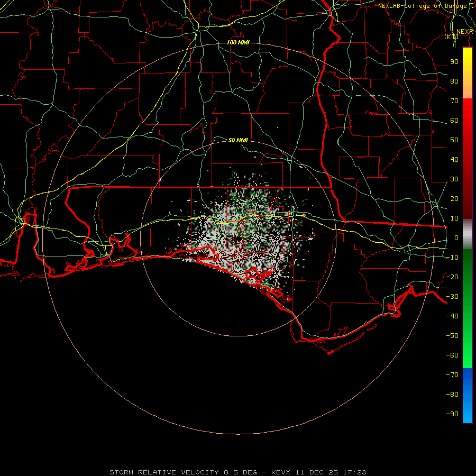This screenshot has width=476, height=476.
Task: Click the 10 value on the legend
Action: [454, 218]
